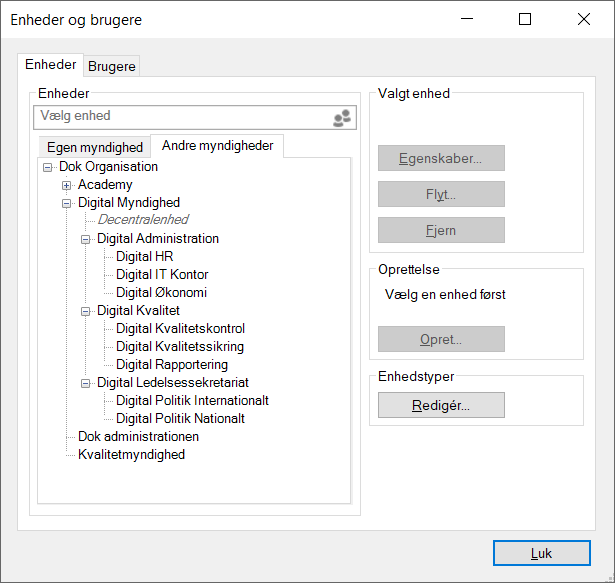
Task: Select Digital Kvalitetskontrol unit
Action: tap(180, 329)
